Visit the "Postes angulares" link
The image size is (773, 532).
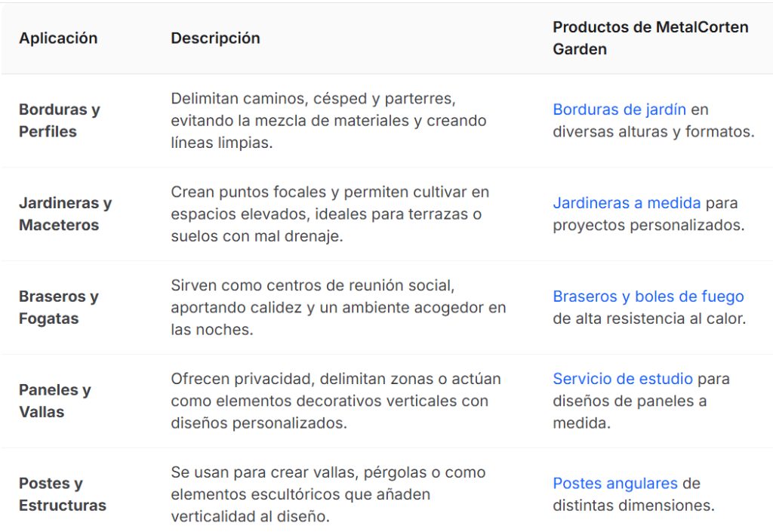(614, 483)
